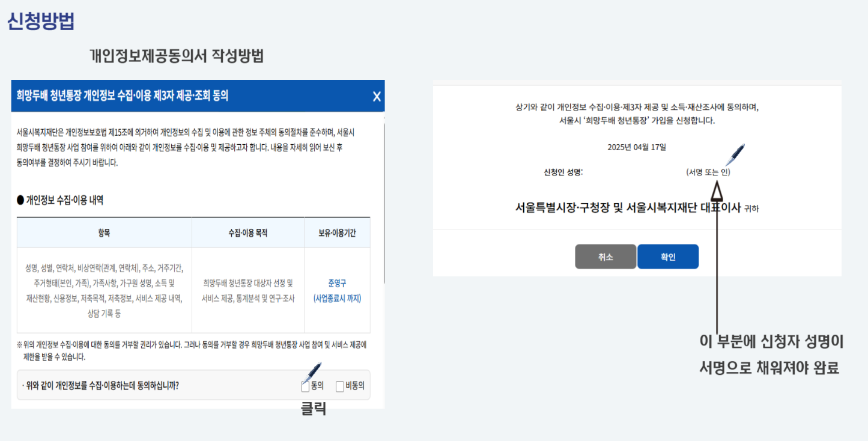The width and height of the screenshot is (868, 441).
Task: Click the 항목 table column header
Action: [105, 233]
